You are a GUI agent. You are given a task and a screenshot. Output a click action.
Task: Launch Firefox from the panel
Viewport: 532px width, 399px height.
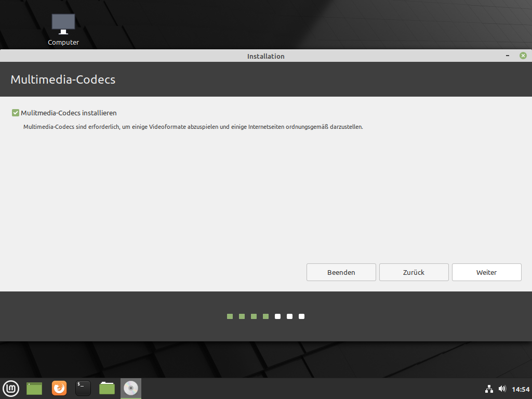coord(59,388)
